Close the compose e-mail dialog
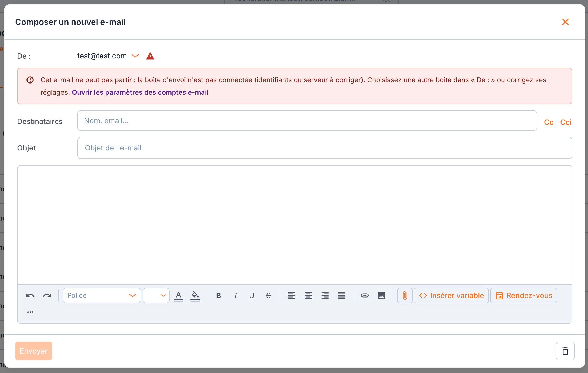The height and width of the screenshot is (373, 588). coord(565,22)
